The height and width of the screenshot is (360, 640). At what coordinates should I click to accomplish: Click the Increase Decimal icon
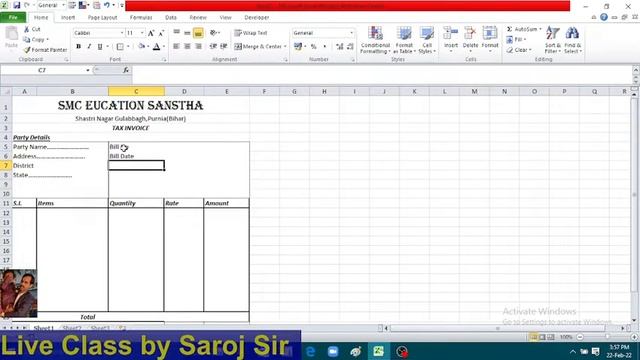pos(340,47)
